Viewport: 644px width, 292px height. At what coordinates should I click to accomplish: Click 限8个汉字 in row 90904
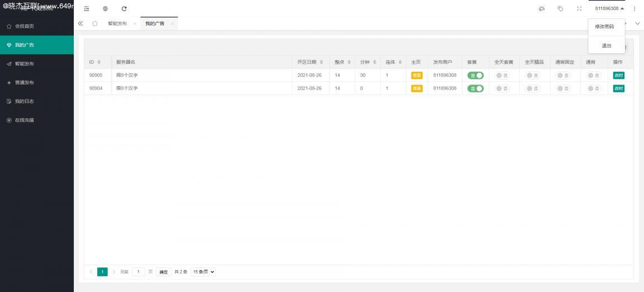tap(127, 88)
